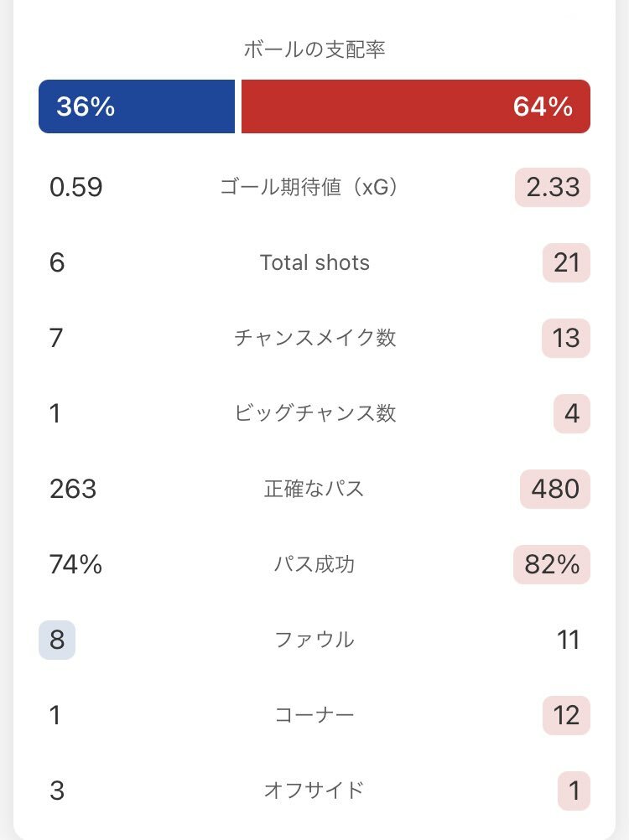Click the 263 accurate passes value
The height and width of the screenshot is (840, 629).
73,489
